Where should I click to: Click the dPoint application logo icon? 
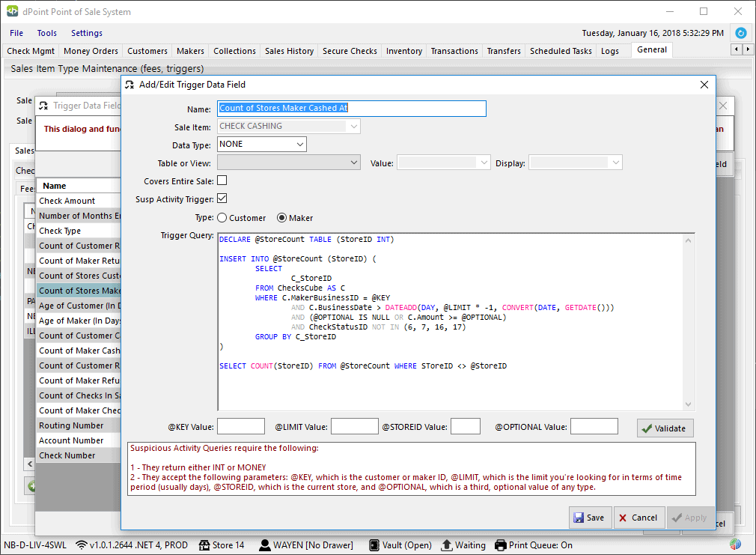coord(12,11)
